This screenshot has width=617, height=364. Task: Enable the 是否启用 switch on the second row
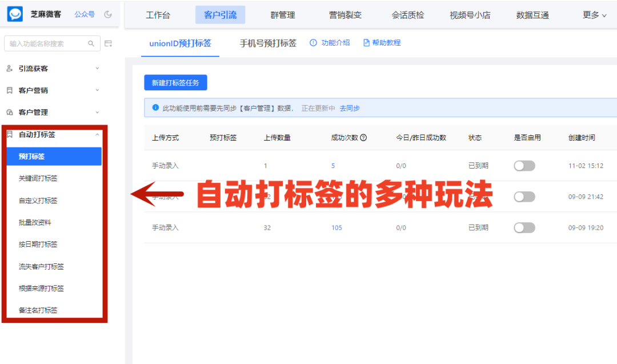click(524, 197)
